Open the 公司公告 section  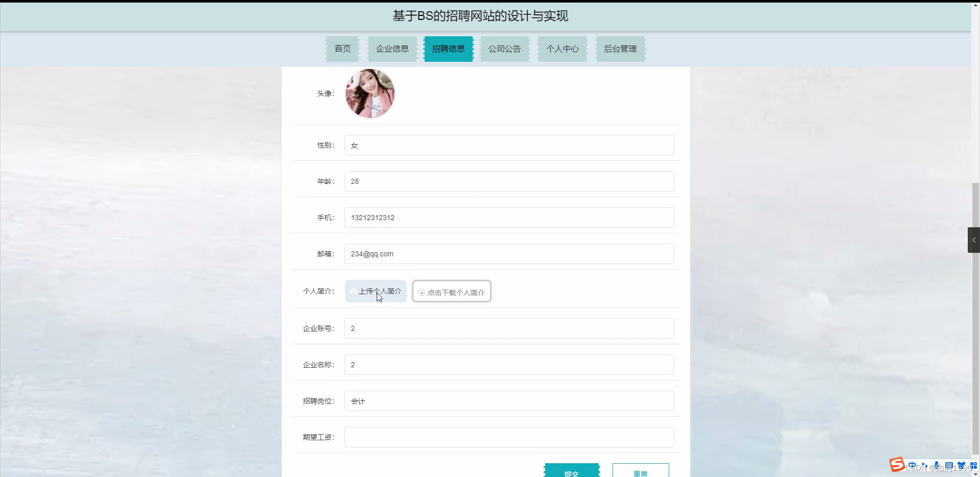tap(504, 49)
